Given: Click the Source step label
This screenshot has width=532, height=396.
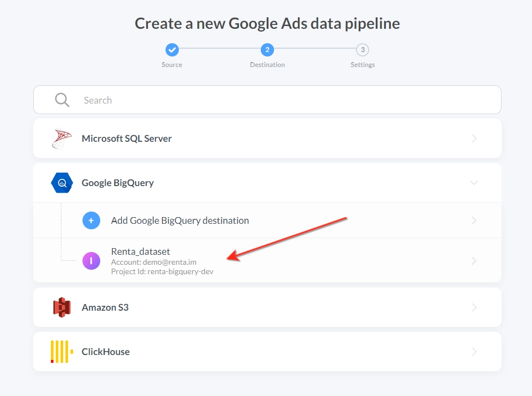Looking at the screenshot, I should pos(172,64).
